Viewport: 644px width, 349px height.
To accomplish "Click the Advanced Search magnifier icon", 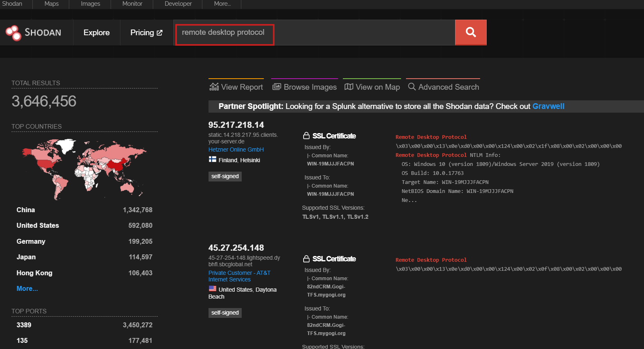I will click(x=412, y=87).
